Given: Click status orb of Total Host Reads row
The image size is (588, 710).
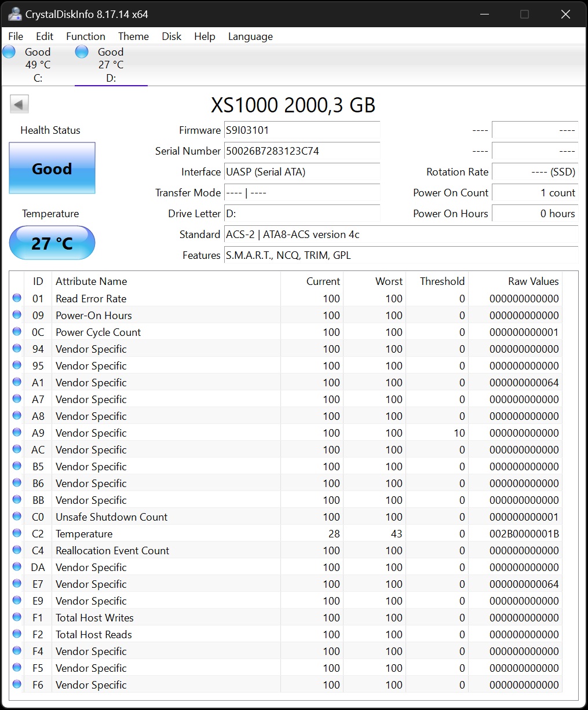Looking at the screenshot, I should pos(17,634).
